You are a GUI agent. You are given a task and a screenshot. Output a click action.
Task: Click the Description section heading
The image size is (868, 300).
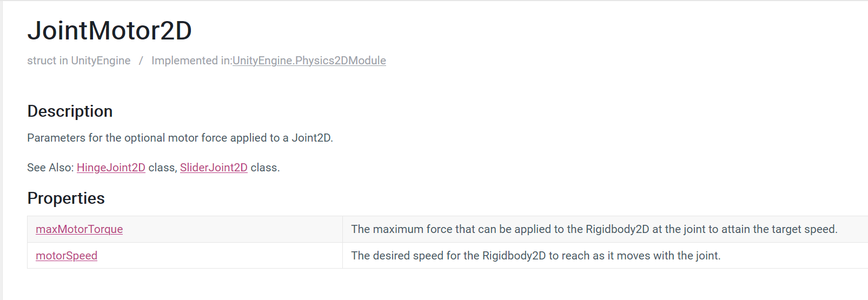(x=70, y=111)
